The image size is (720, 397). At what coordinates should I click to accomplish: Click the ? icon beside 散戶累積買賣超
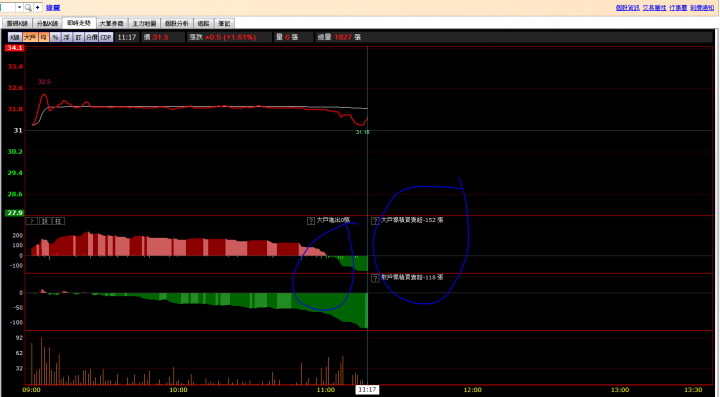375,278
